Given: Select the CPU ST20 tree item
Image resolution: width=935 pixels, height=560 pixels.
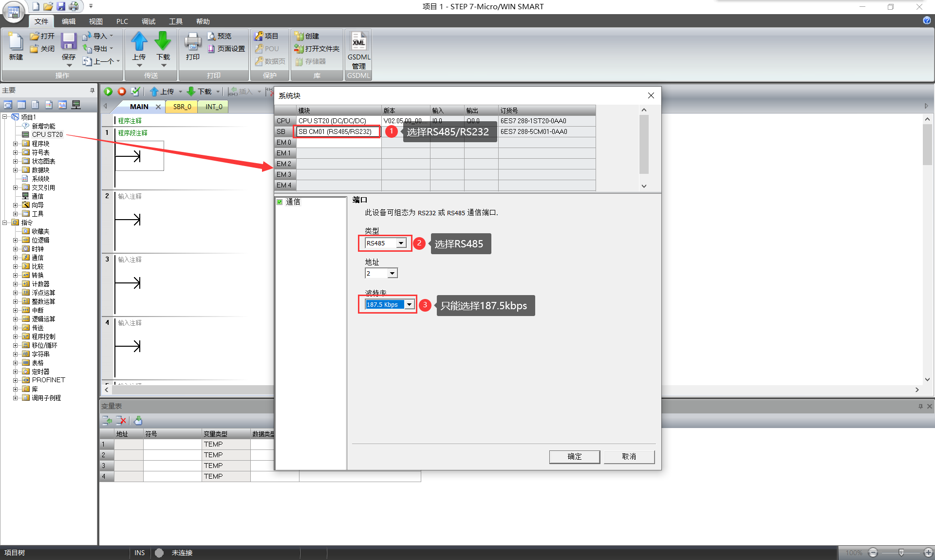Looking at the screenshot, I should point(47,134).
